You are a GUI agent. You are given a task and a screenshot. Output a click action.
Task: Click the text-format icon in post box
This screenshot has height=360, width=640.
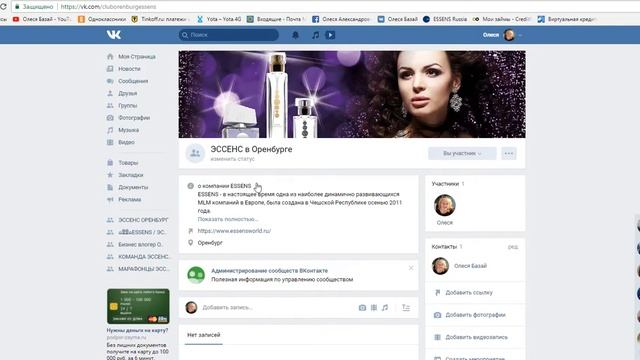[x=406, y=308]
